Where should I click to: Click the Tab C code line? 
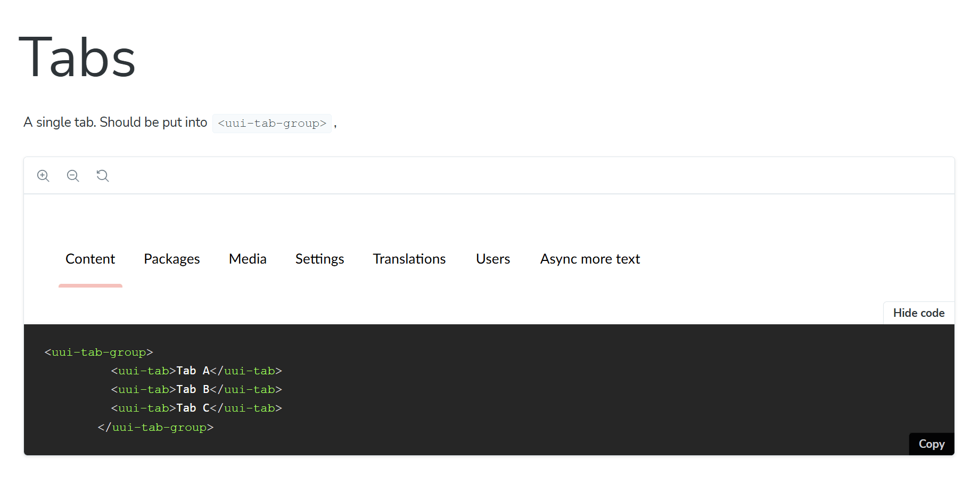point(196,408)
